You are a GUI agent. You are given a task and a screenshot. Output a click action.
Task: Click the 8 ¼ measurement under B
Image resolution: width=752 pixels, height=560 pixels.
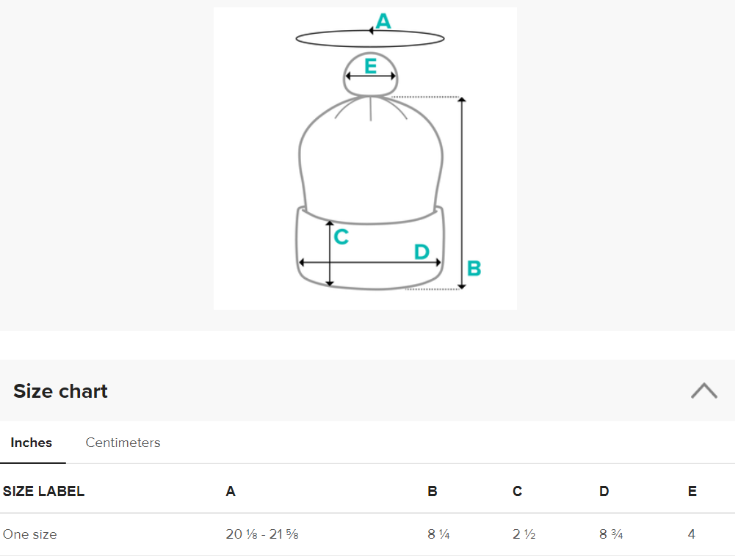438,534
